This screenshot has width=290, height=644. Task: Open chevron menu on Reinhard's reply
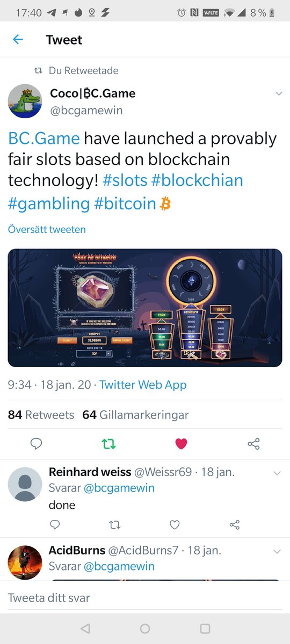point(277,473)
